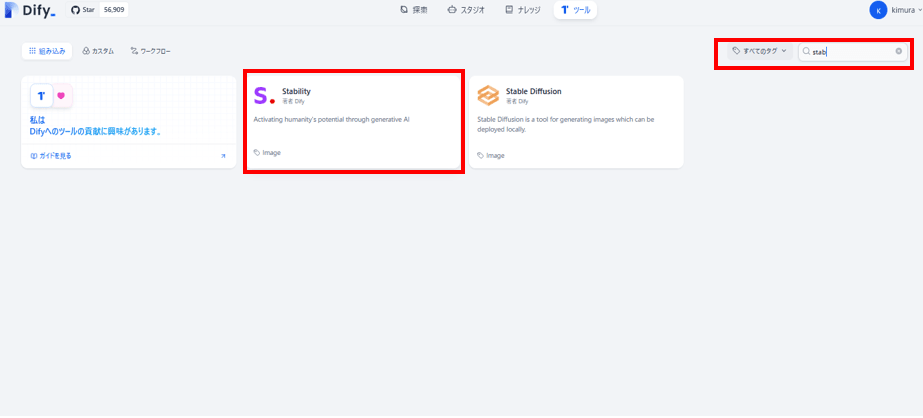
Task: Open the ナレッジ tab
Action: tap(522, 10)
